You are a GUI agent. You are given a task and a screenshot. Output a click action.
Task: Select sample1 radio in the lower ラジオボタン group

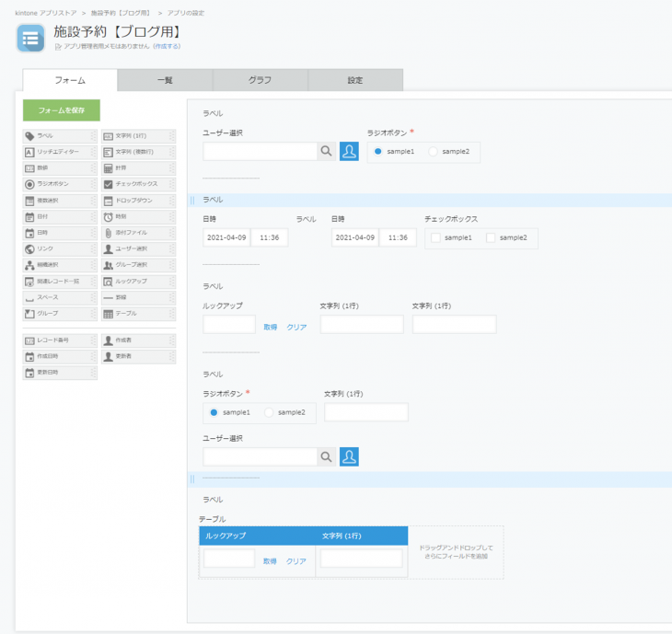click(214, 412)
